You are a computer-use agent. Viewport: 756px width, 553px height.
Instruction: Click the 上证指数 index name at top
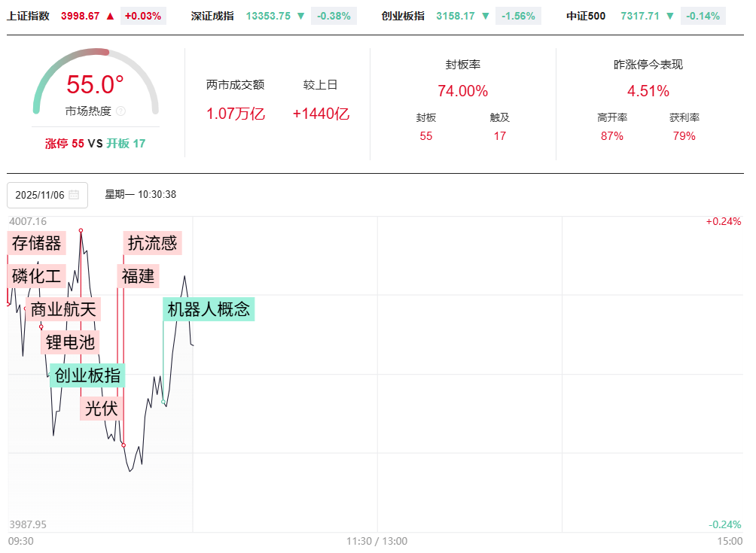(x=28, y=16)
